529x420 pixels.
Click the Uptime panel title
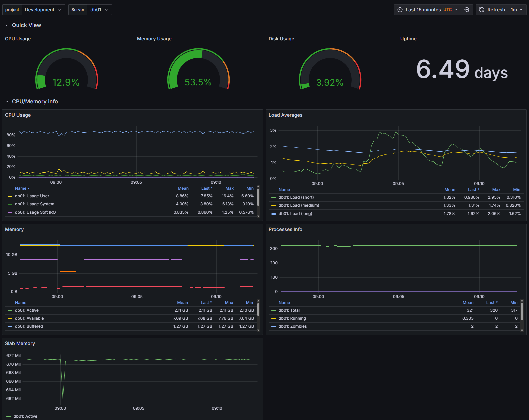pos(408,39)
